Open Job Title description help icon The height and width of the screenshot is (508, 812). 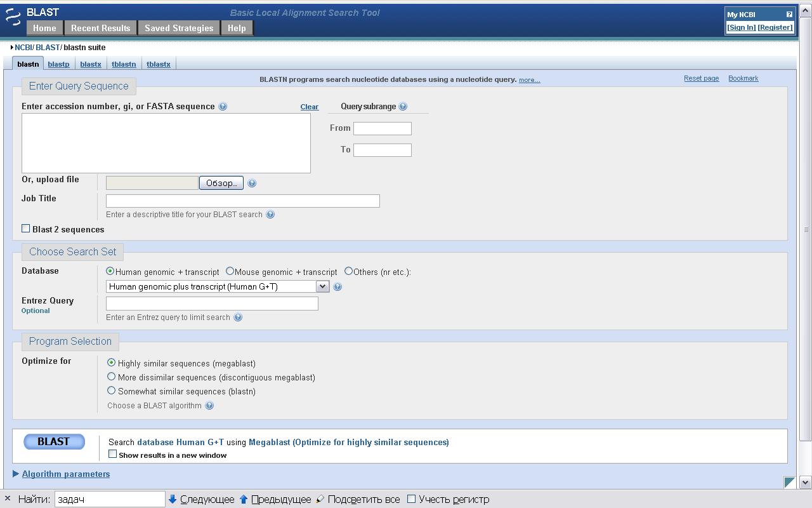[270, 215]
